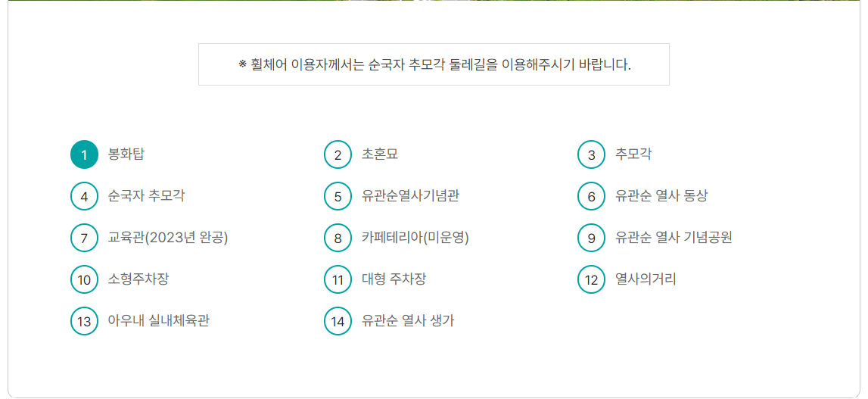
Task: Select 열사의거리 from the list
Action: point(646,279)
